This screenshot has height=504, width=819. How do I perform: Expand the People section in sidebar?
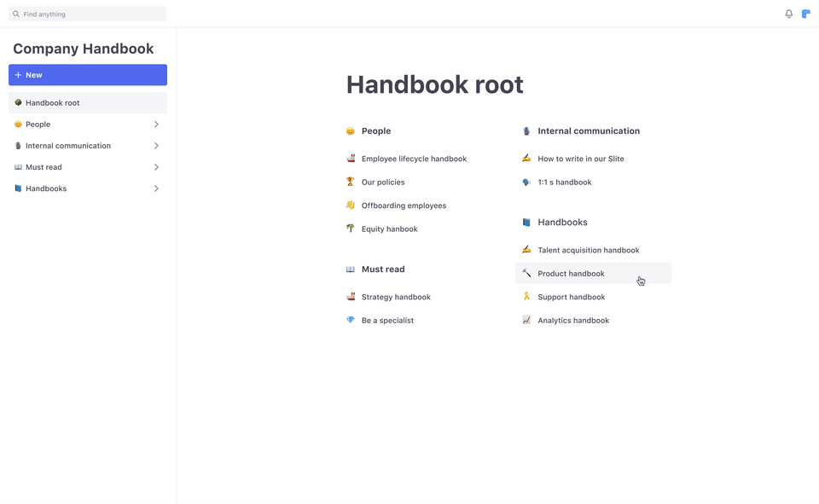(x=156, y=125)
